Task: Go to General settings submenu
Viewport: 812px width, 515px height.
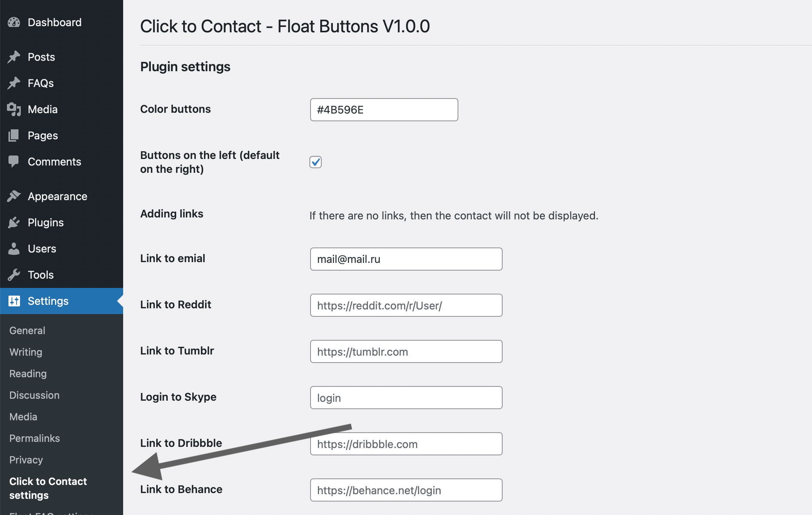Action: point(27,331)
